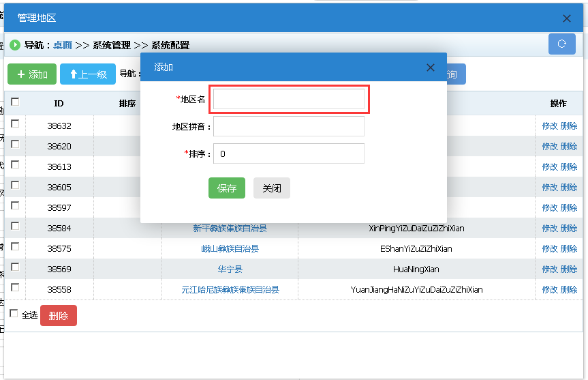Viewport: 588px width, 380px height.
Task: Close the 添加 dialog with X
Action: [430, 68]
